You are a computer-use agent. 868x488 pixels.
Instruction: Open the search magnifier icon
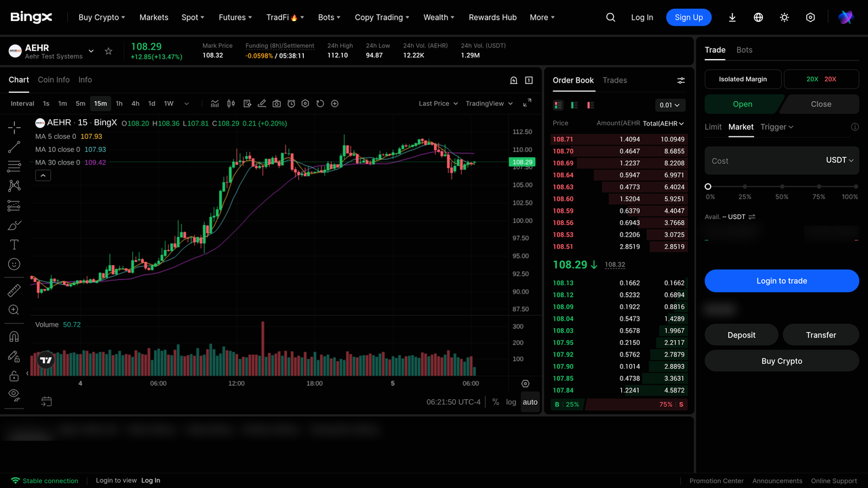point(611,18)
